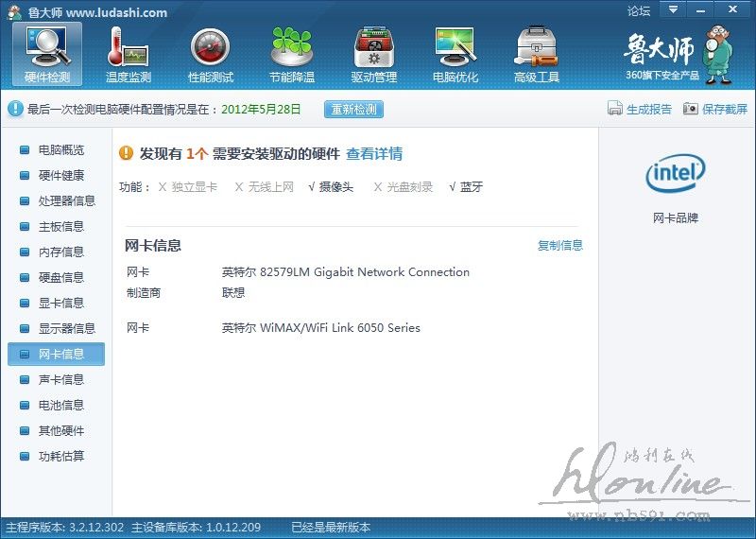Minimize the 鲁大师 window

pyautogui.click(x=700, y=9)
